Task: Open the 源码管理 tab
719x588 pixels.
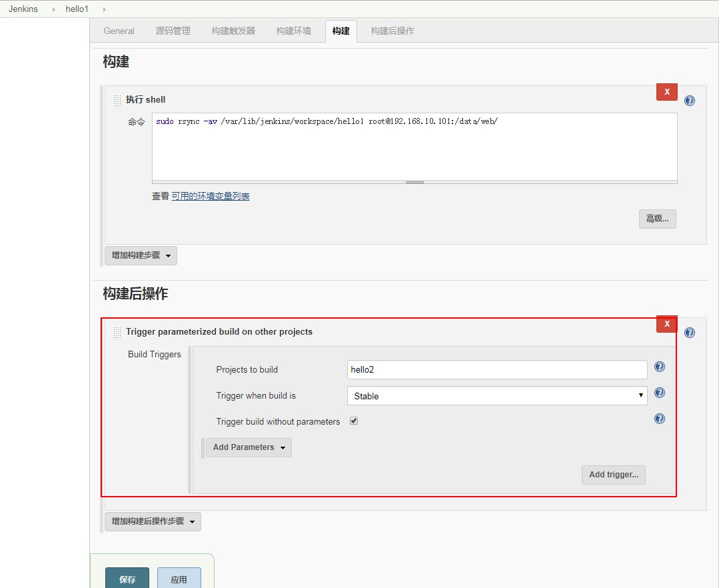Action: pyautogui.click(x=173, y=31)
